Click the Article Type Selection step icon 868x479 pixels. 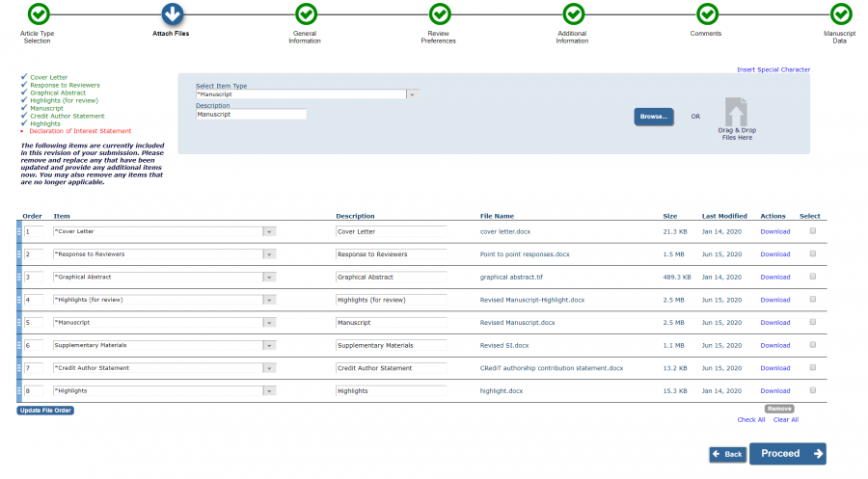click(38, 14)
